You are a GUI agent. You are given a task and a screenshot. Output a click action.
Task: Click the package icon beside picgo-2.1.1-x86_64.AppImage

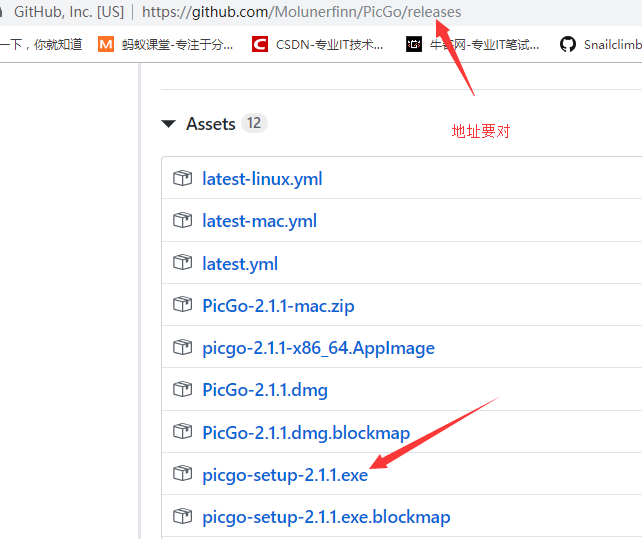click(x=182, y=347)
